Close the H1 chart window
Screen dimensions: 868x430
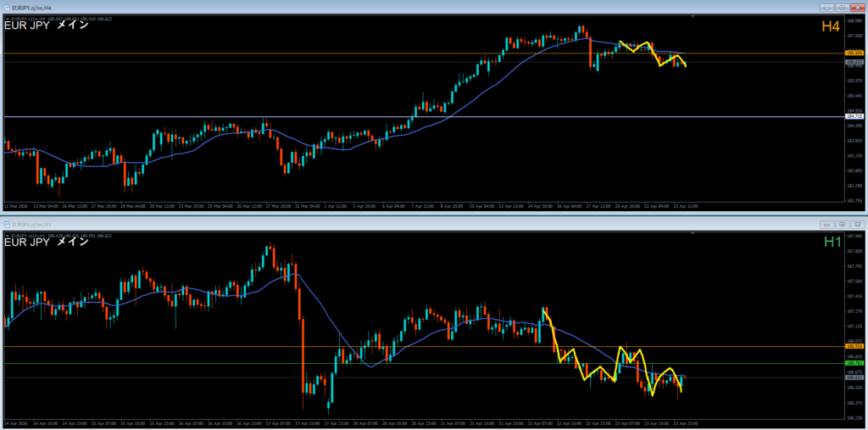pyautogui.click(x=856, y=224)
